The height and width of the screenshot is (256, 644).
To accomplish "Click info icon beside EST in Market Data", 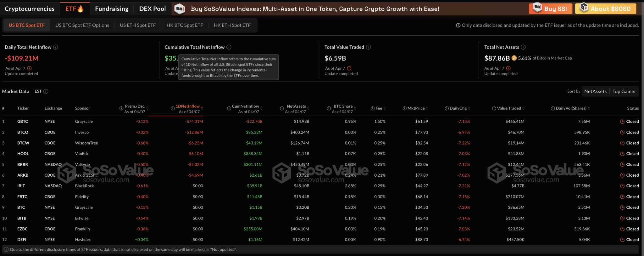I will tap(46, 91).
